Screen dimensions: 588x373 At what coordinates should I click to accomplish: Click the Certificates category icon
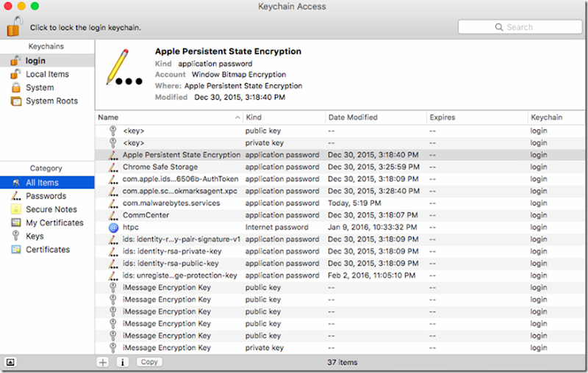pos(15,250)
